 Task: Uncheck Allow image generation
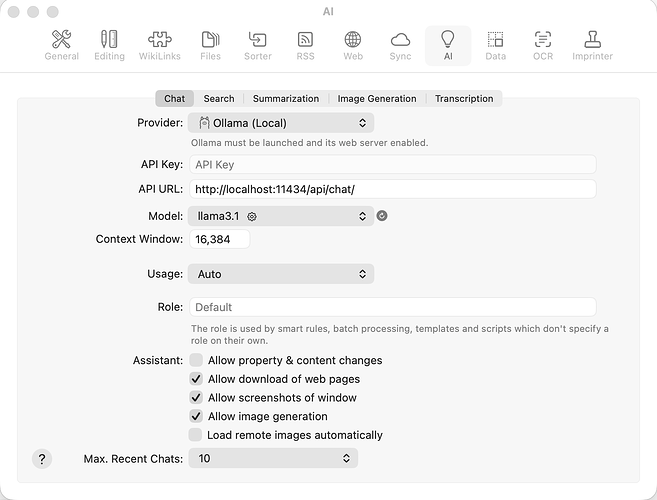pyautogui.click(x=196, y=416)
